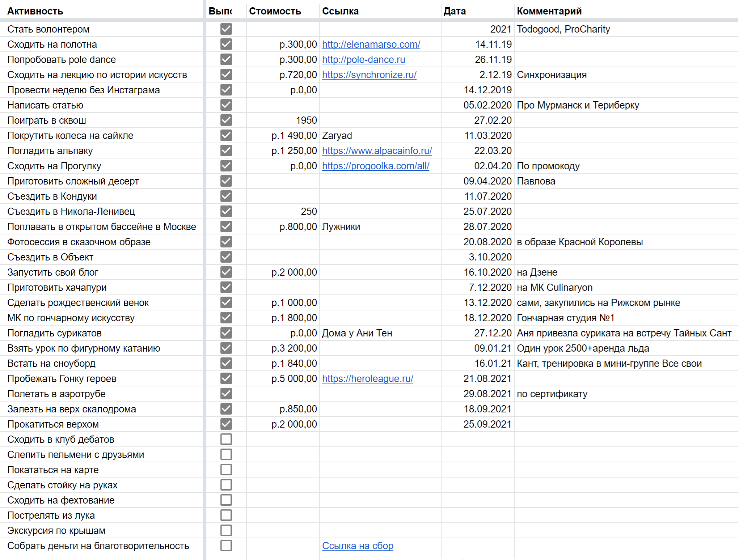The height and width of the screenshot is (560, 739).
Task: Tick 'Сходить на фехтование' checkbox
Action: [226, 500]
